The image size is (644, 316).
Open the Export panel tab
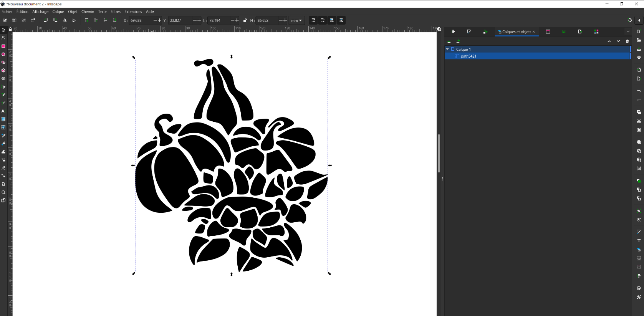point(580,32)
